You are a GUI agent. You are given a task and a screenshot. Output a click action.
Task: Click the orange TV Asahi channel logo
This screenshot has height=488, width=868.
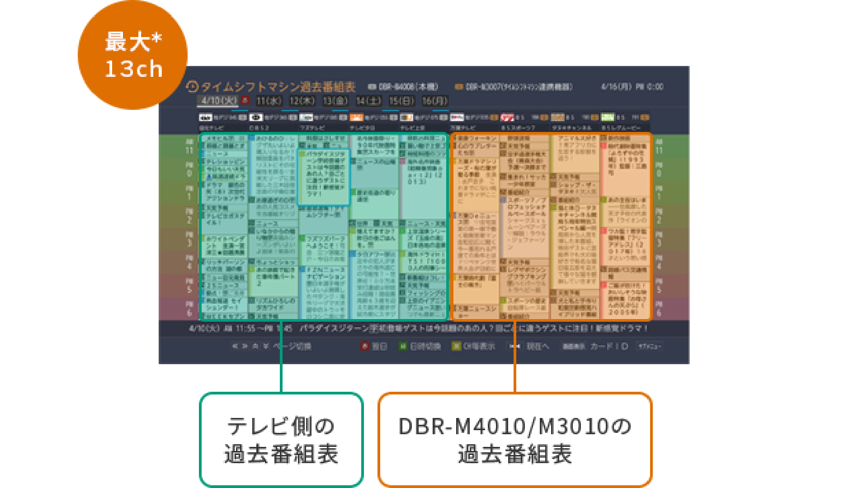(x=357, y=117)
